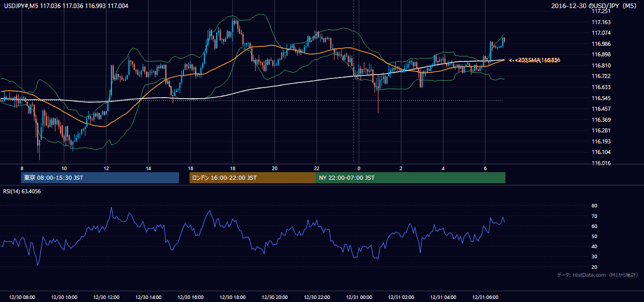Click price axis value 116.281
The width and height of the screenshot is (644, 302).
(601, 130)
